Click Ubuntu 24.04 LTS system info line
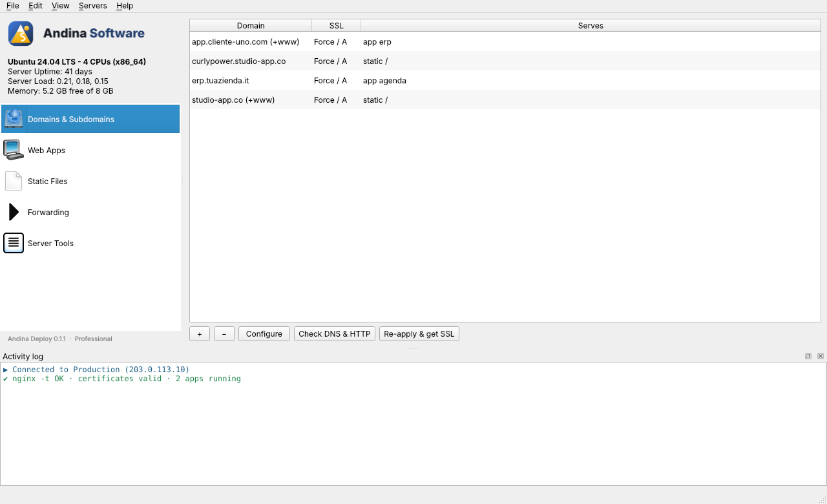Viewport: 827px width, 504px height. coord(77,61)
